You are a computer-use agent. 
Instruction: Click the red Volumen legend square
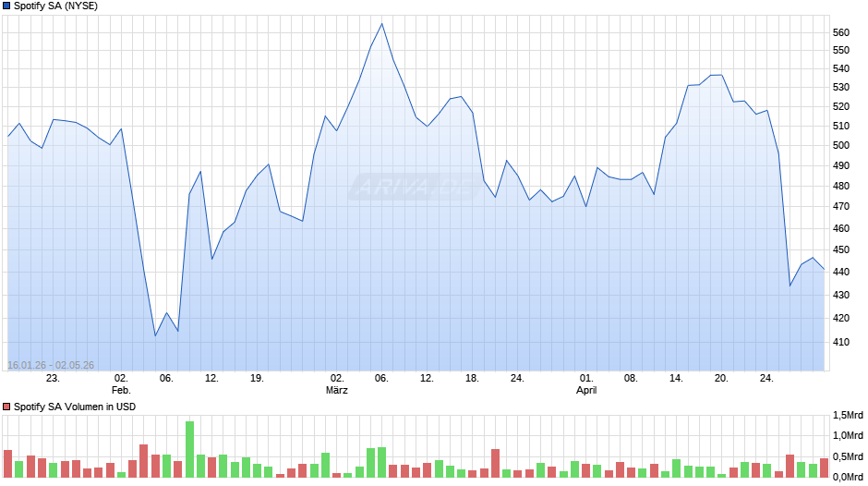[x=6, y=407]
